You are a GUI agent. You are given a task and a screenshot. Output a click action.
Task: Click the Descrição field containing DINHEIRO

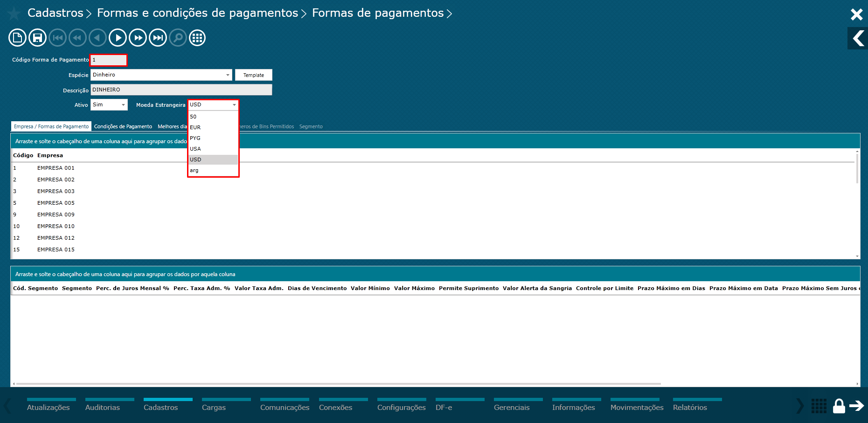point(181,90)
